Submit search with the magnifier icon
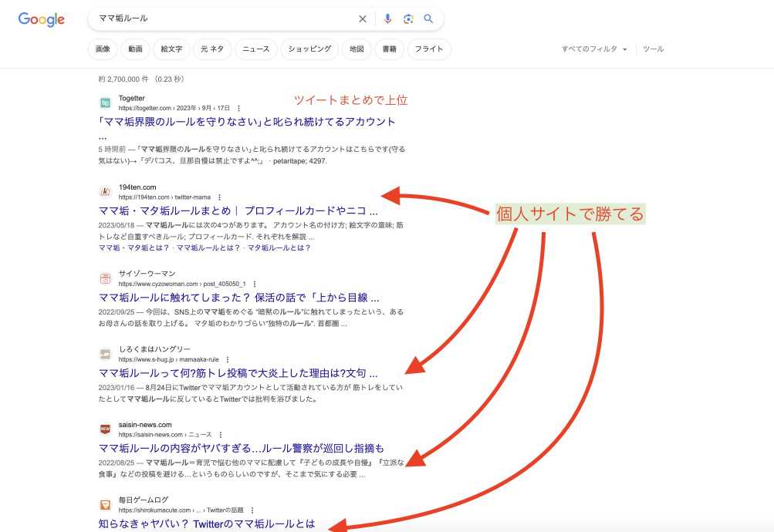This screenshot has width=774, height=532. (x=428, y=19)
